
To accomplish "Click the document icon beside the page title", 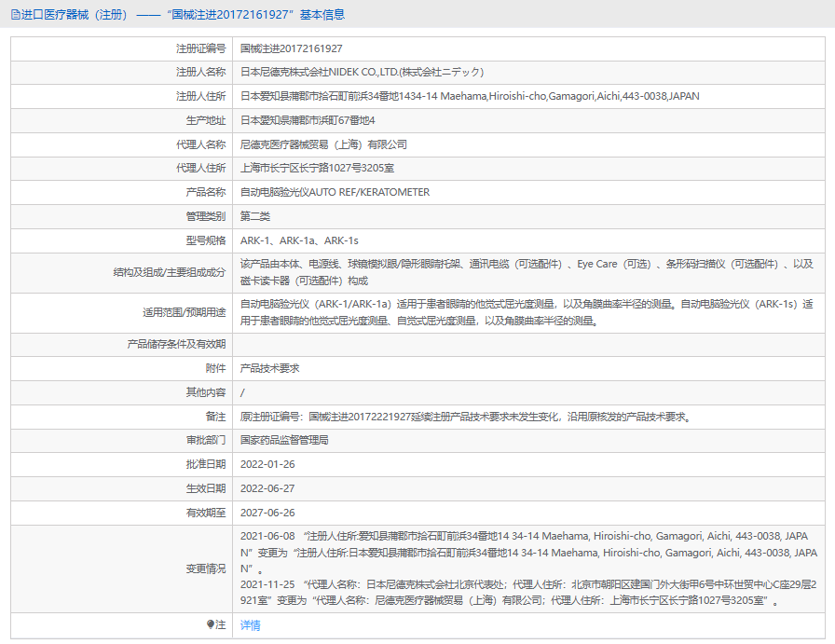I will point(16,15).
